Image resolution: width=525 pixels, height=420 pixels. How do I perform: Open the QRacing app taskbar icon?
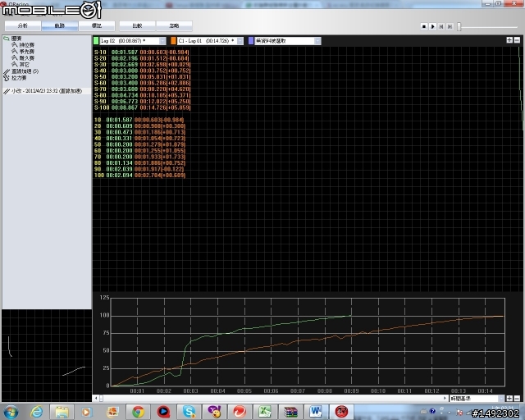point(341,412)
